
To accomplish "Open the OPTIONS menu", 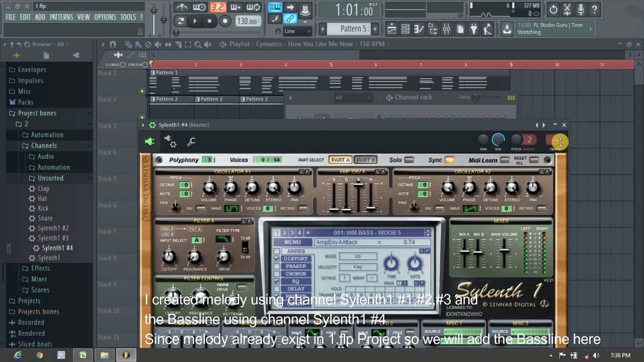I will [105, 17].
